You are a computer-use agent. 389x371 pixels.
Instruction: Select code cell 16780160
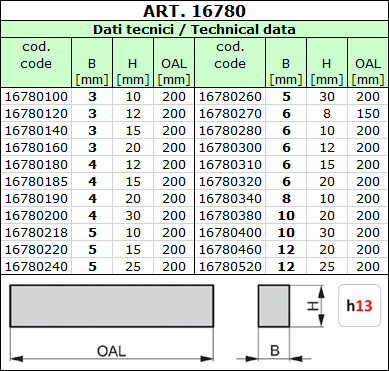coord(36,148)
